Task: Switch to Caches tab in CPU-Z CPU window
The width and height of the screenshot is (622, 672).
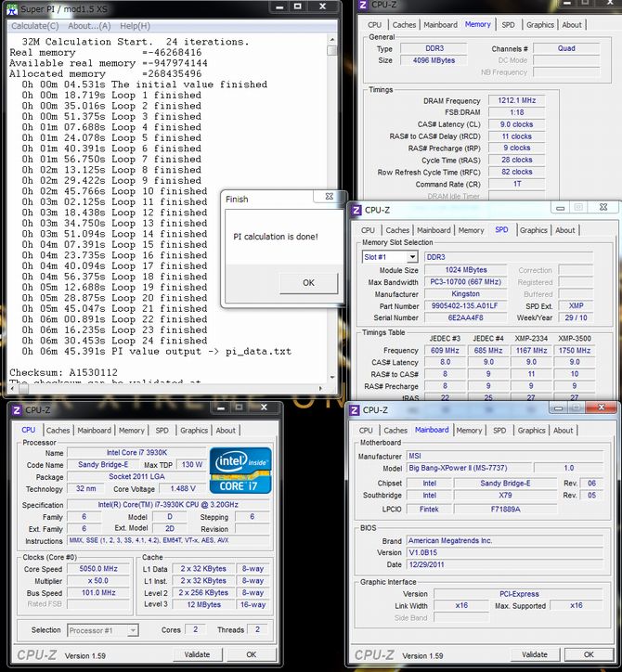Action: point(58,431)
